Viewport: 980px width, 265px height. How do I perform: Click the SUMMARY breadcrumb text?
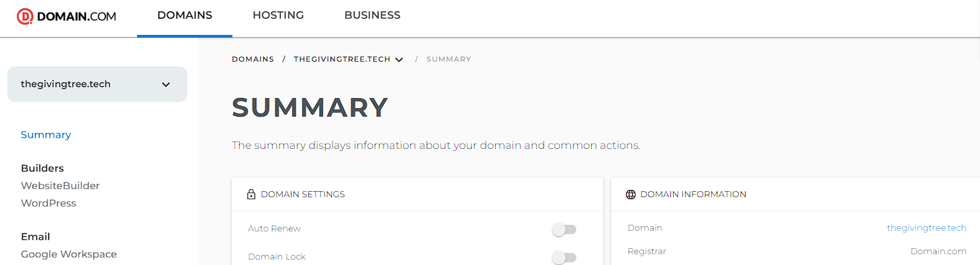click(x=449, y=59)
